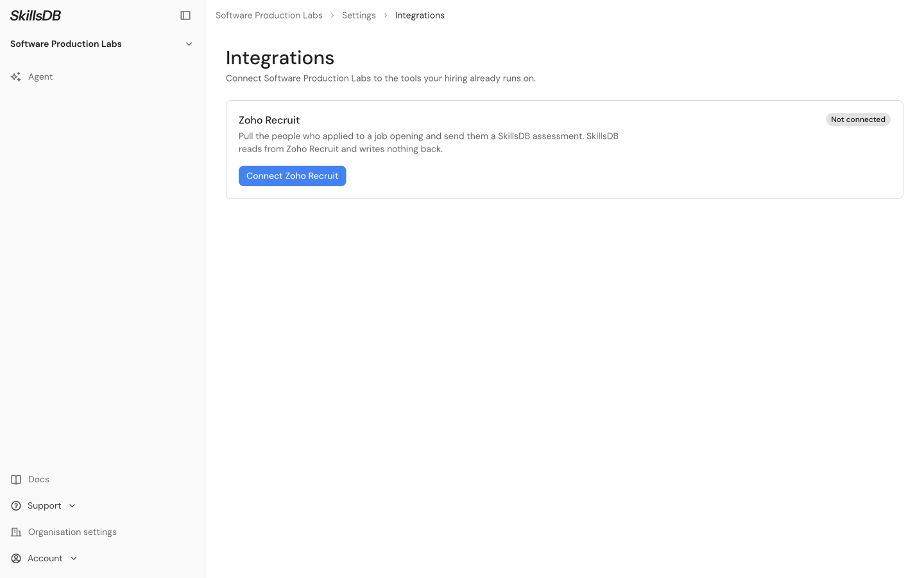Screen dimensions: 924x578
Task: Click the 'Pull the people who applied' description
Action: [x=429, y=143]
